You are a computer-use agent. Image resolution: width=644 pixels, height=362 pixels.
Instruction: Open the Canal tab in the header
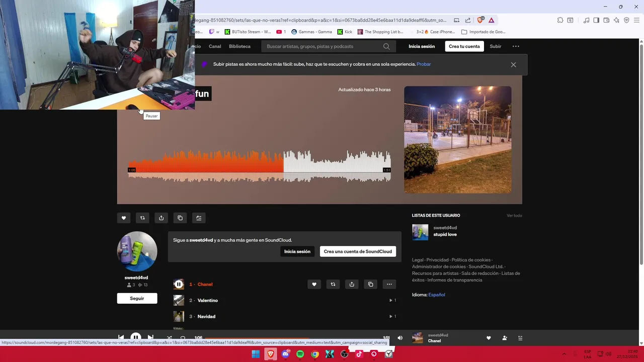pos(215,46)
